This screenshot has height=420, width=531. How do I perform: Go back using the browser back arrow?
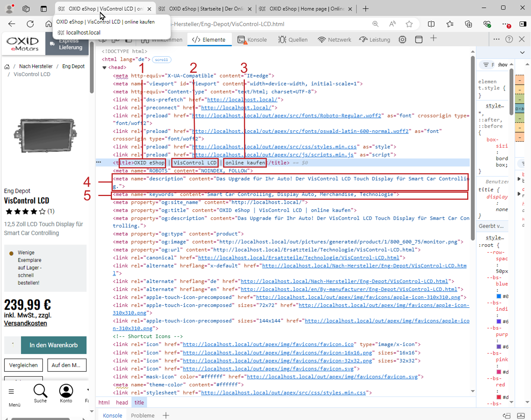(12, 24)
